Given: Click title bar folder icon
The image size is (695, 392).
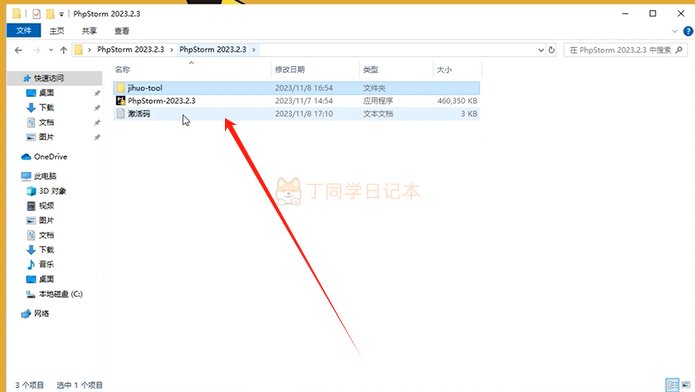Looking at the screenshot, I should 16,14.
